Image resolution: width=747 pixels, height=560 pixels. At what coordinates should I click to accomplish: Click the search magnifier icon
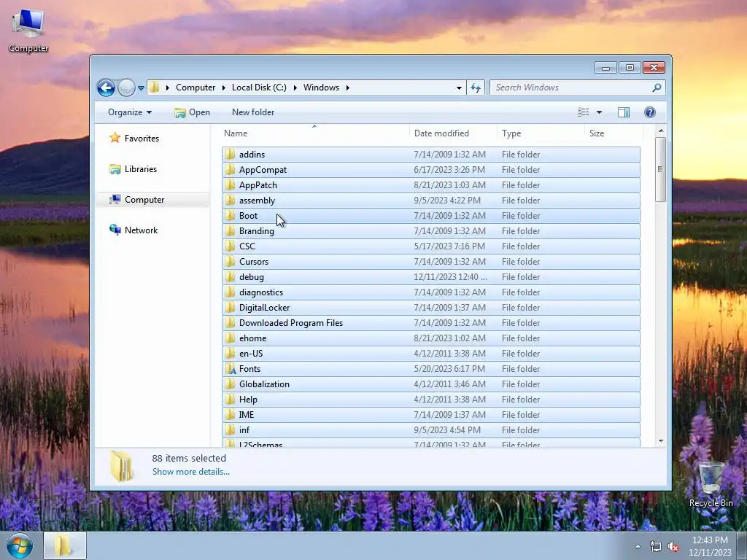tap(657, 87)
